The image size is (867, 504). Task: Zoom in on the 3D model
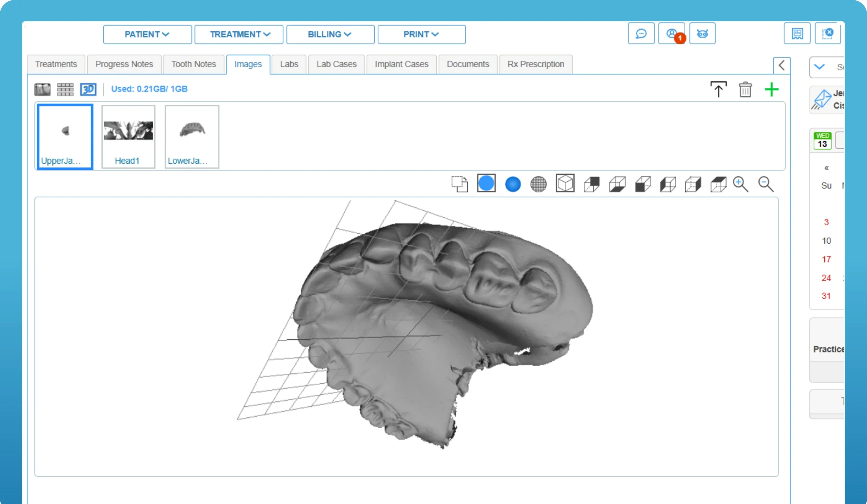pos(740,184)
